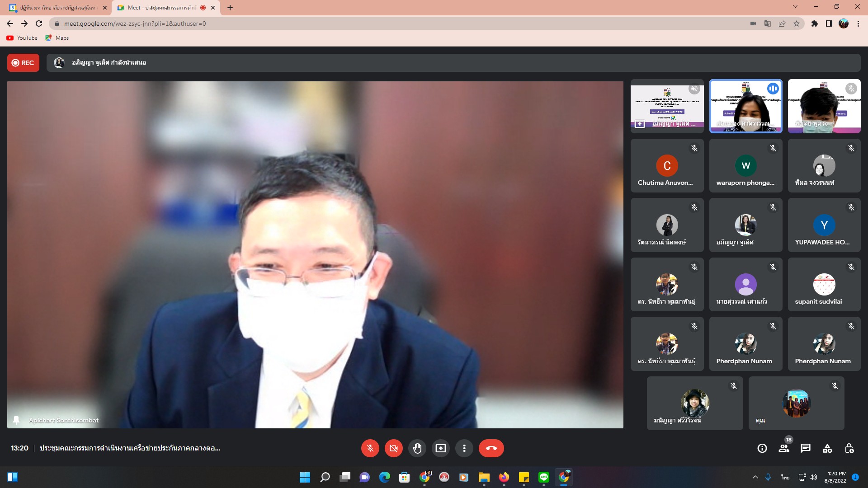Click the present now screen share icon
This screenshot has height=488, width=868.
pyautogui.click(x=440, y=448)
